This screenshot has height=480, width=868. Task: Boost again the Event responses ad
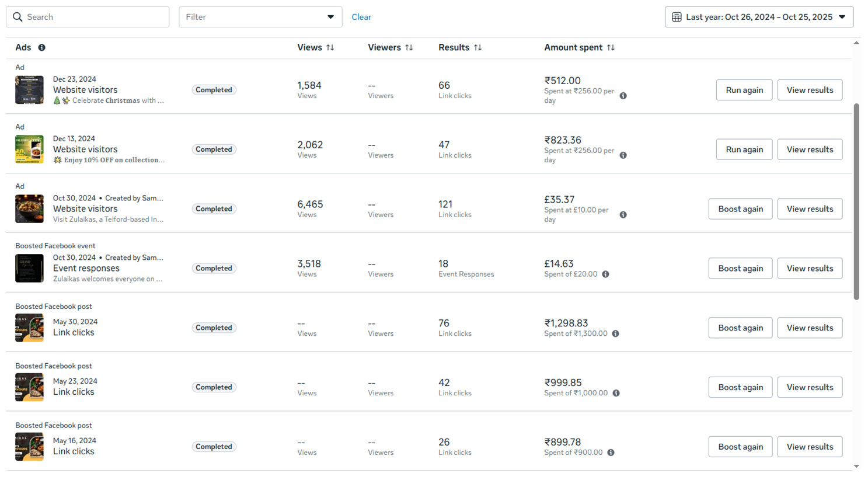pyautogui.click(x=740, y=269)
